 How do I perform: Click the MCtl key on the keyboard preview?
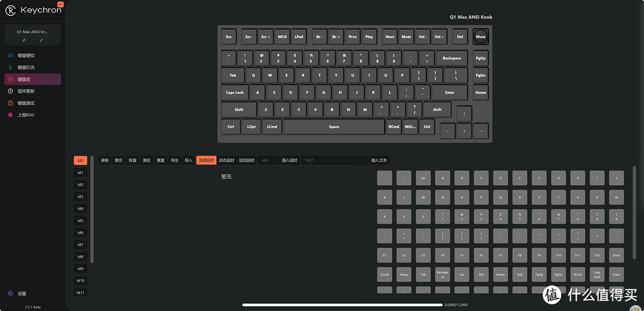pyautogui.click(x=282, y=36)
